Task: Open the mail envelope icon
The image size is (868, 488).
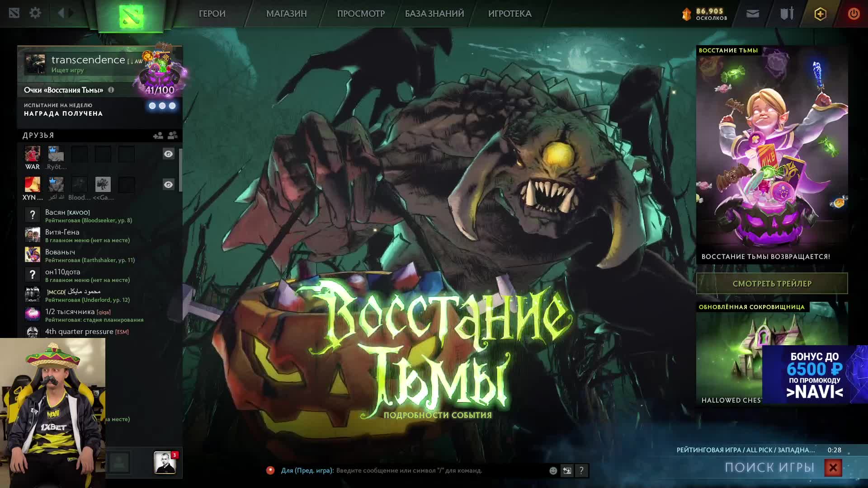Action: click(753, 14)
